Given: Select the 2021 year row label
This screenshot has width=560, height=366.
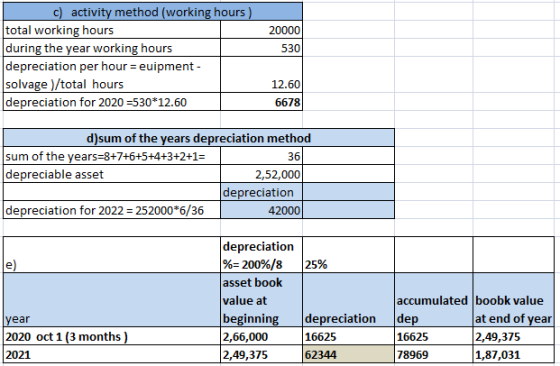Looking at the screenshot, I should [x=112, y=355].
